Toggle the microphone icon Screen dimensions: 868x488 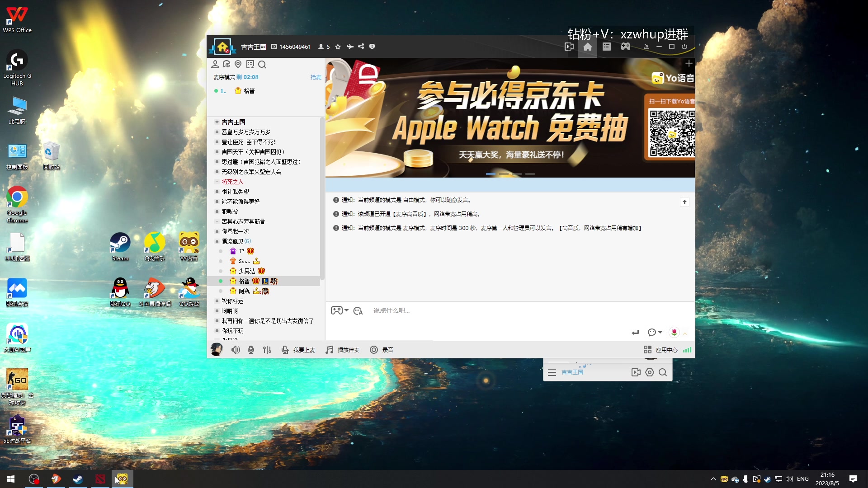(x=251, y=350)
